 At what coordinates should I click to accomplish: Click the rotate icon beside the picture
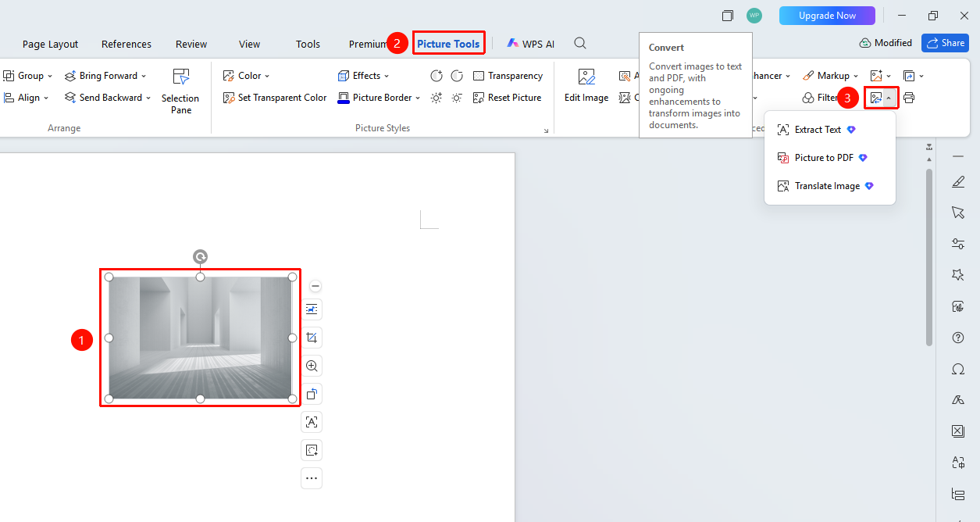click(x=312, y=394)
